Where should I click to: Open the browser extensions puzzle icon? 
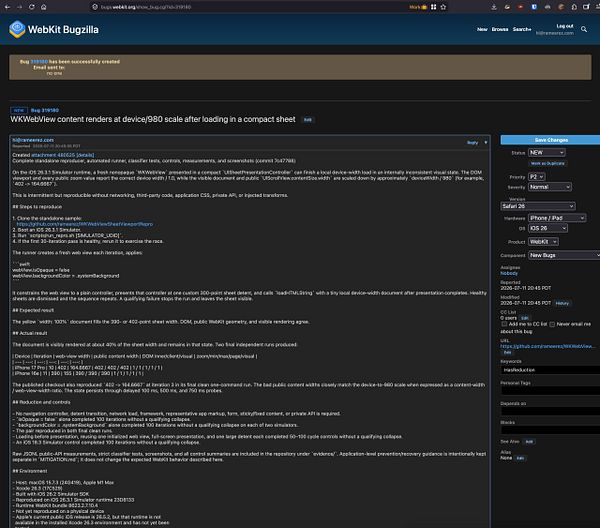(x=574, y=7)
